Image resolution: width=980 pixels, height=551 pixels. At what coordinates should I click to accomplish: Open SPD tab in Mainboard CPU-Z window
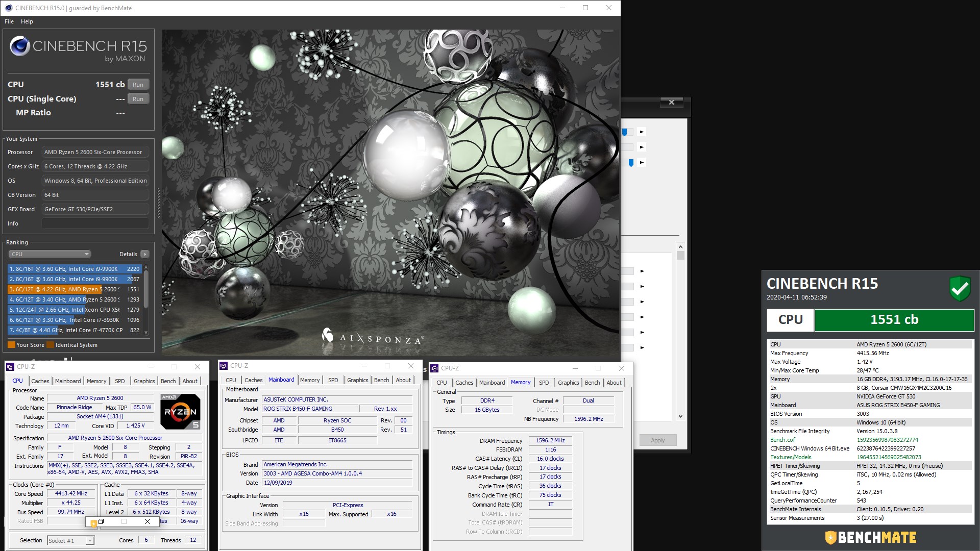coord(333,380)
